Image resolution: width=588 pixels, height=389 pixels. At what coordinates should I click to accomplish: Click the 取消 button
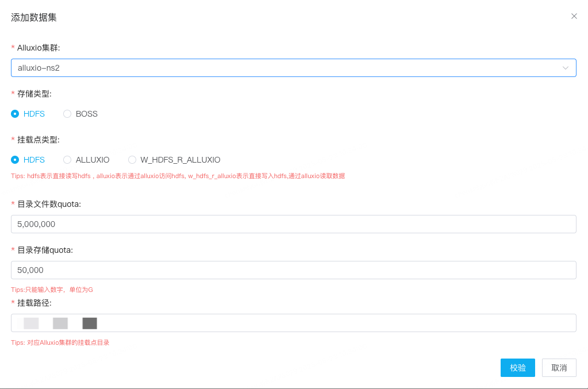[x=559, y=368]
